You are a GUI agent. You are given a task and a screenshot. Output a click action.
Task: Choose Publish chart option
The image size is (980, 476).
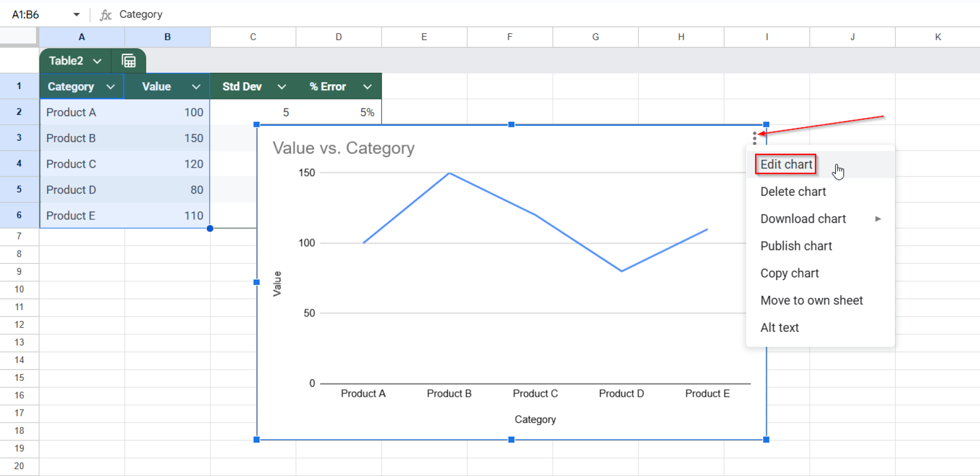click(796, 246)
